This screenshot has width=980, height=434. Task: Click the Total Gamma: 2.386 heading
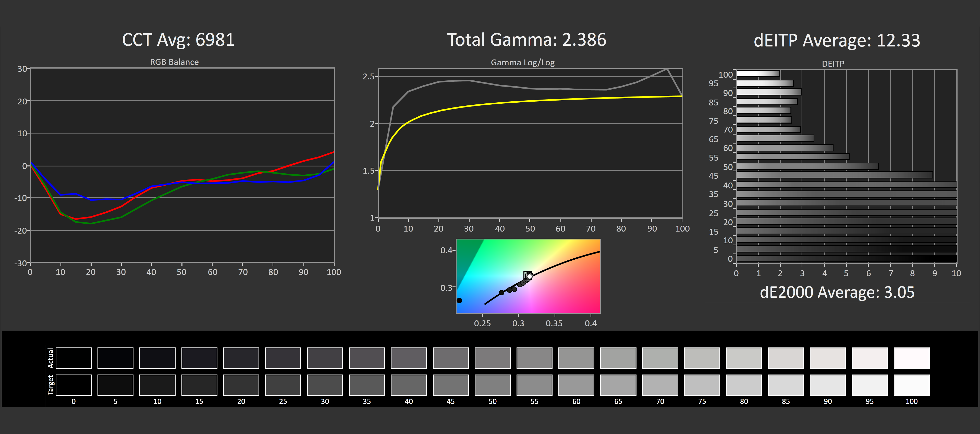(526, 40)
